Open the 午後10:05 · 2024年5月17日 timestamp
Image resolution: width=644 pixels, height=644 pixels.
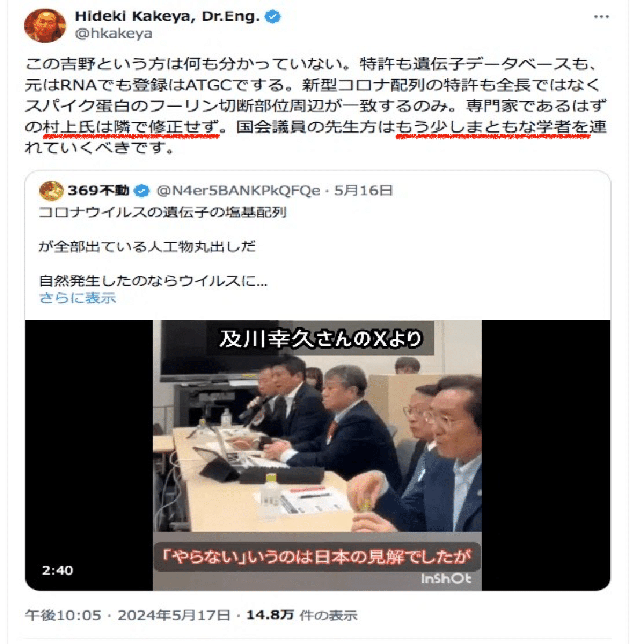(128, 615)
